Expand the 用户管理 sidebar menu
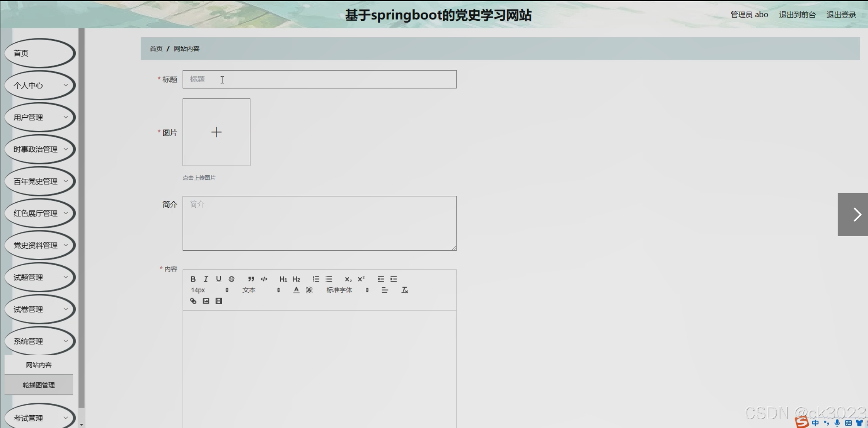 40,117
